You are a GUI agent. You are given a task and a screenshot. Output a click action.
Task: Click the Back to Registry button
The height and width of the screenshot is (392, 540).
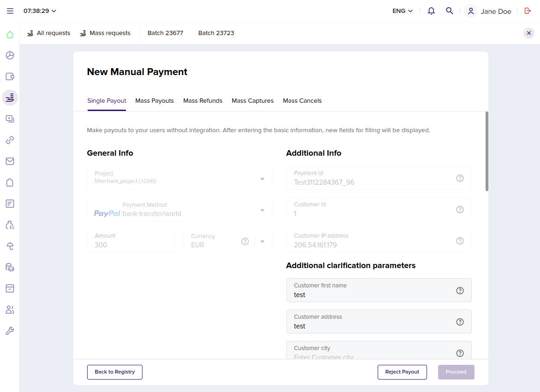pos(115,372)
